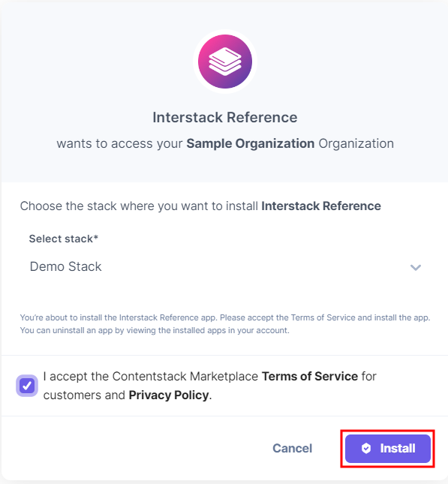This screenshot has height=484, width=448.
Task: Expand the stack list with the chevron arrow
Action: (416, 267)
